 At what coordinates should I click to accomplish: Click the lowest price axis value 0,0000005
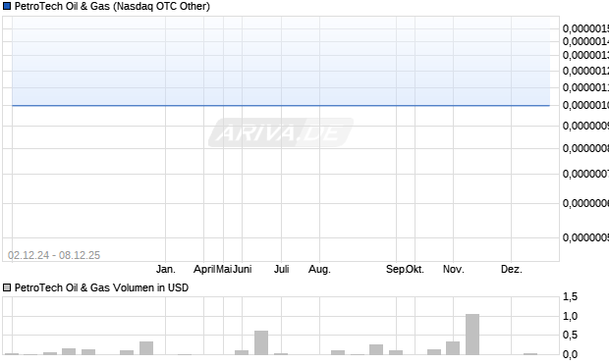(585, 237)
